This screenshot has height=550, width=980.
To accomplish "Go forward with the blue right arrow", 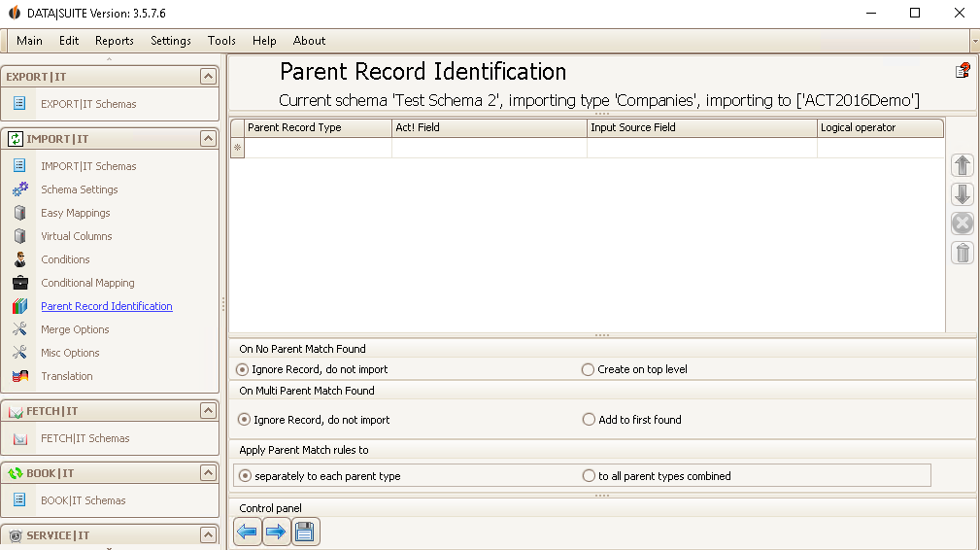I will (276, 532).
